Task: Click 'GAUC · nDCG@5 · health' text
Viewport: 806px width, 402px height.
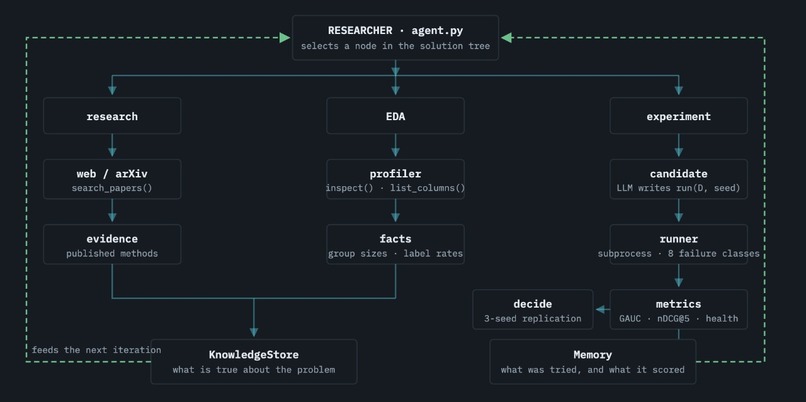Action: 679,319
